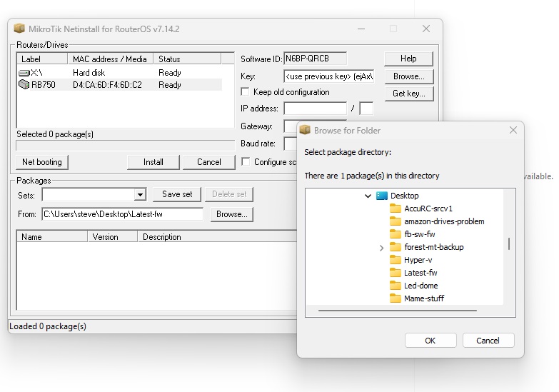559x392 pixels.
Task: Click the packages Description column header
Action: 218,237
